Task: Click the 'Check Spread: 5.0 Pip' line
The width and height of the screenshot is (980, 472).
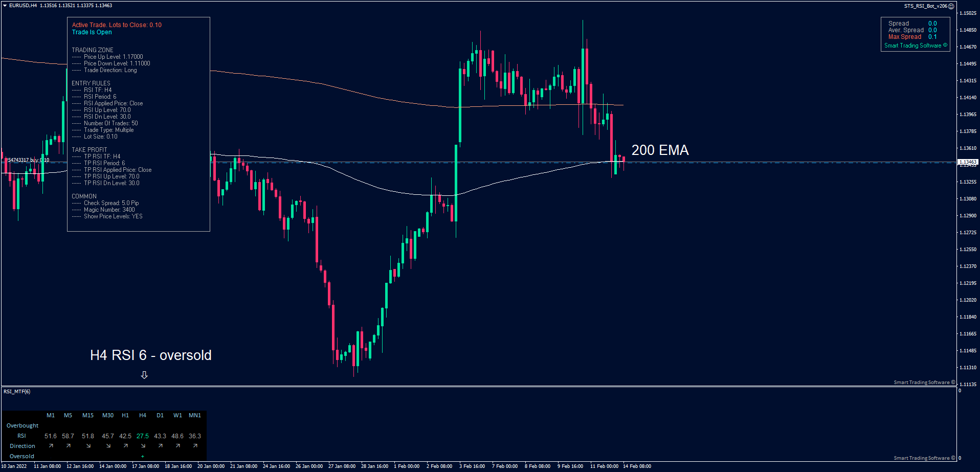Action: pyautogui.click(x=105, y=203)
